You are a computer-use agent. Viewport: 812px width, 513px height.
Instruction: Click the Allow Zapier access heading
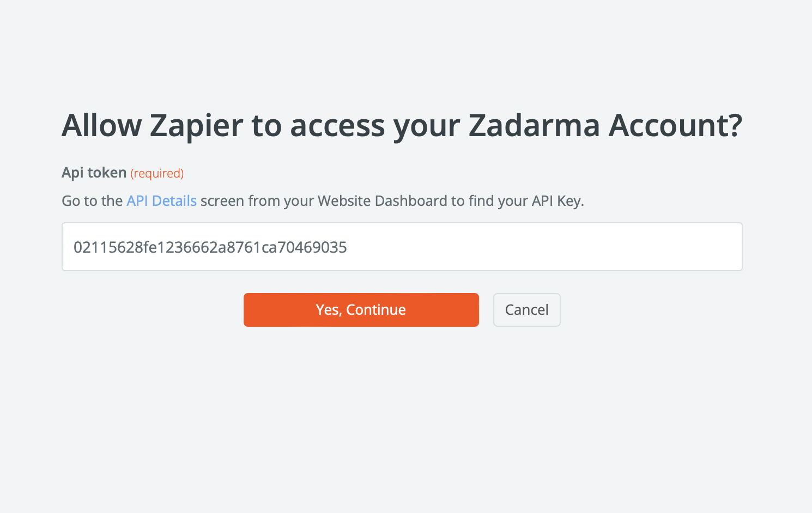coord(402,125)
